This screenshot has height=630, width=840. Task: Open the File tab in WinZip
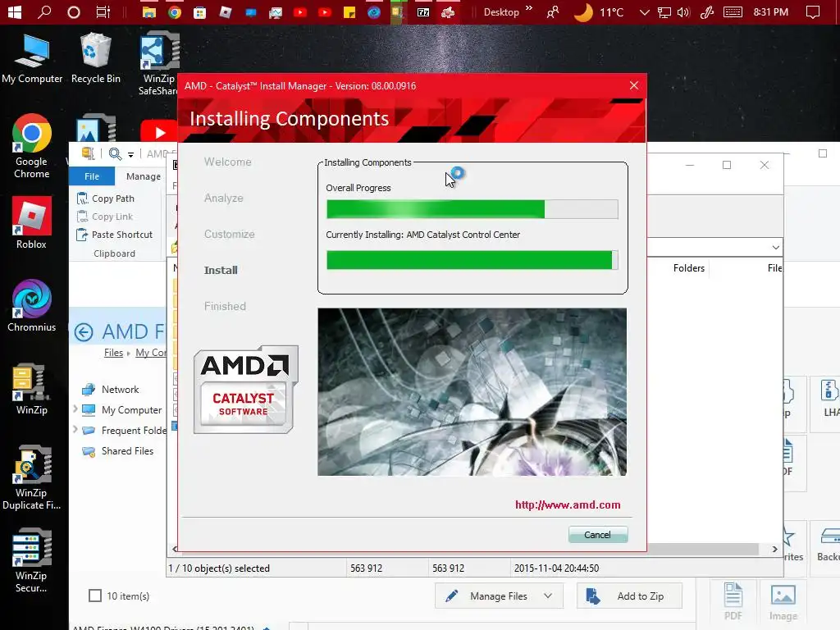(92, 176)
